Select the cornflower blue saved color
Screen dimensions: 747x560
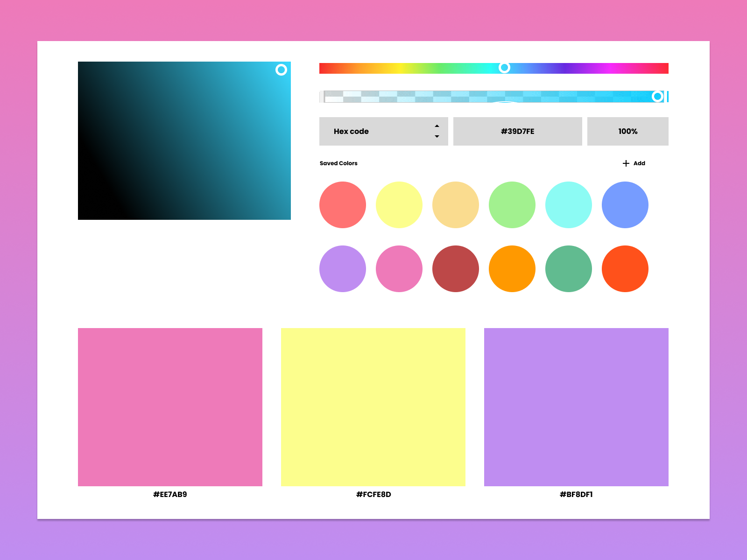click(625, 204)
